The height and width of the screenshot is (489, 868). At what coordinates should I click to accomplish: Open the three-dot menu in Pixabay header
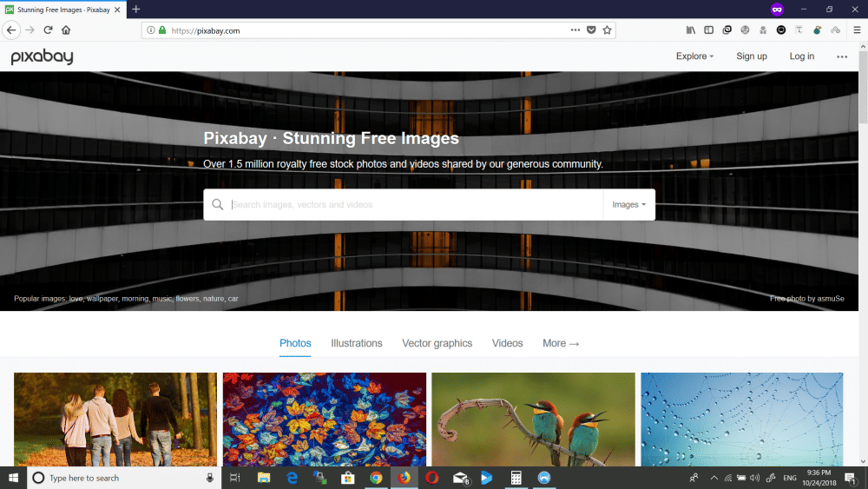coord(841,56)
